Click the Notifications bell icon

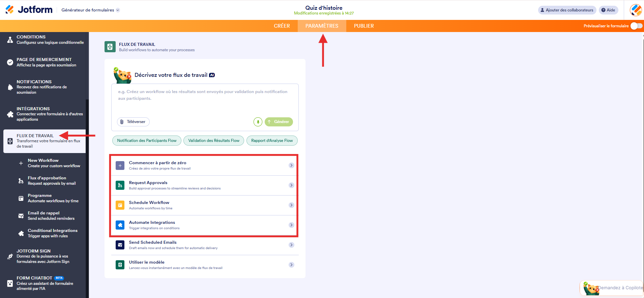[x=10, y=87]
